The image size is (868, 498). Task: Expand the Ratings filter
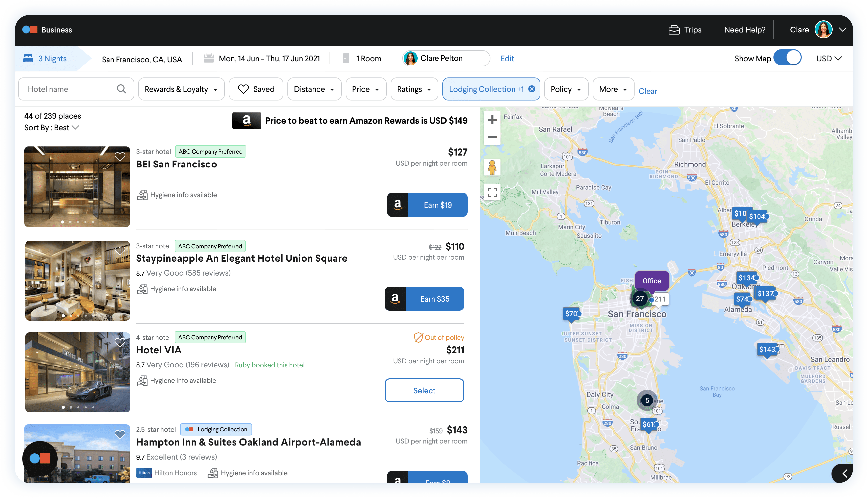414,89
